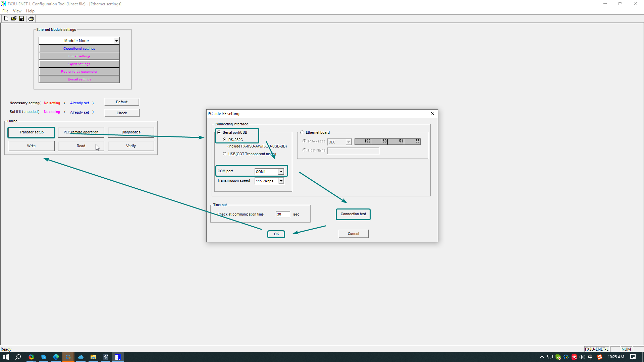
Task: Select USB(GOT Transparent mode) radio option
Action: click(x=225, y=154)
